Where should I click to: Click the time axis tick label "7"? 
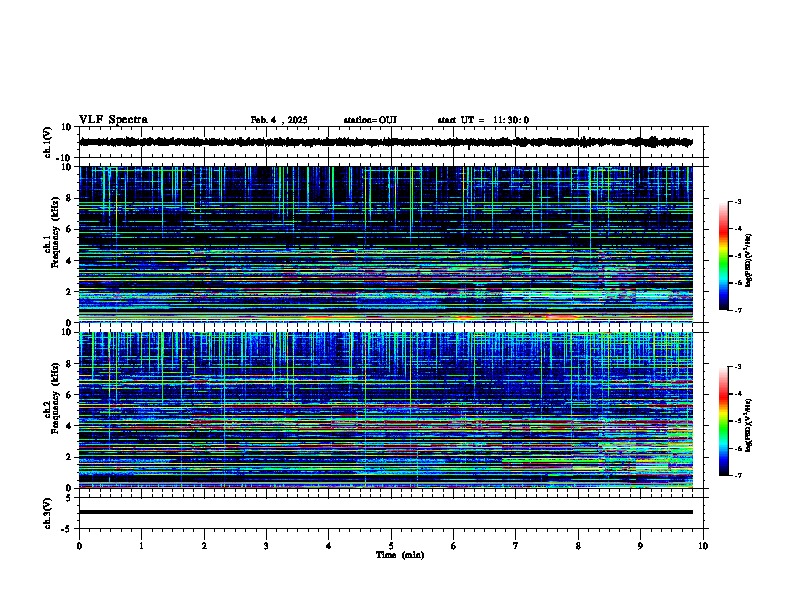click(x=516, y=546)
